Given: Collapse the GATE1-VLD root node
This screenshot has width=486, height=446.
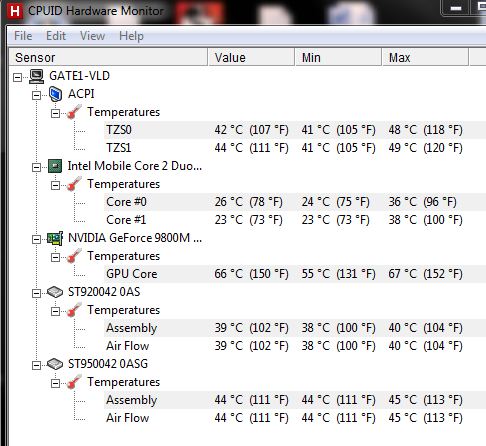Looking at the screenshot, I should click(17, 78).
